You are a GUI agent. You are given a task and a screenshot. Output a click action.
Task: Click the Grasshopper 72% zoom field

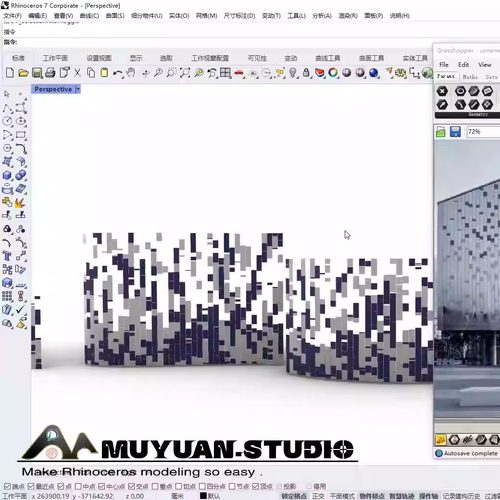click(x=483, y=132)
